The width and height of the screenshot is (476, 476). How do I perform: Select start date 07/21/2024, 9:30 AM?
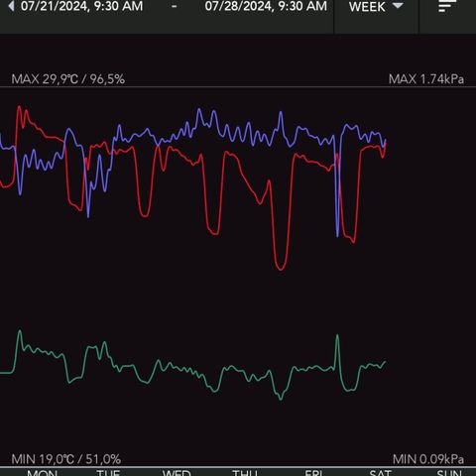coord(81,6)
